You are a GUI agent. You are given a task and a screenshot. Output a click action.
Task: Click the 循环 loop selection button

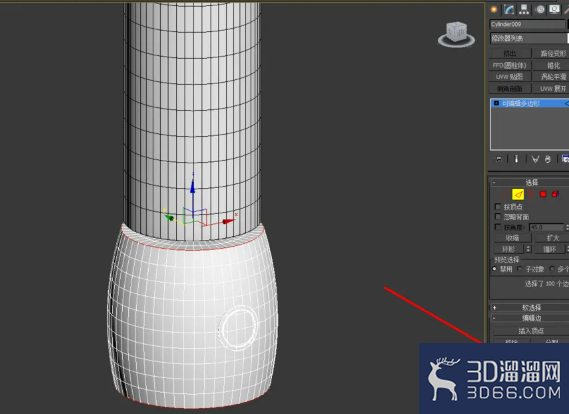pos(549,249)
